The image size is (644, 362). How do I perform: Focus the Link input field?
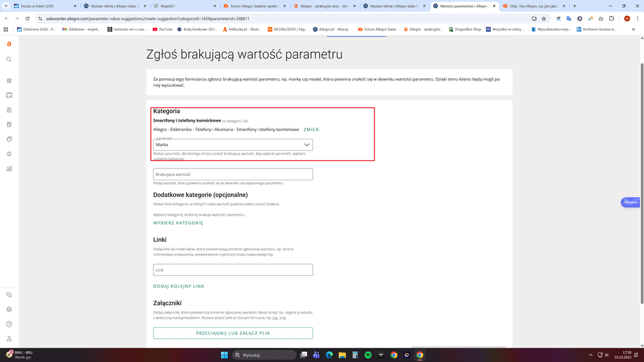click(x=233, y=270)
